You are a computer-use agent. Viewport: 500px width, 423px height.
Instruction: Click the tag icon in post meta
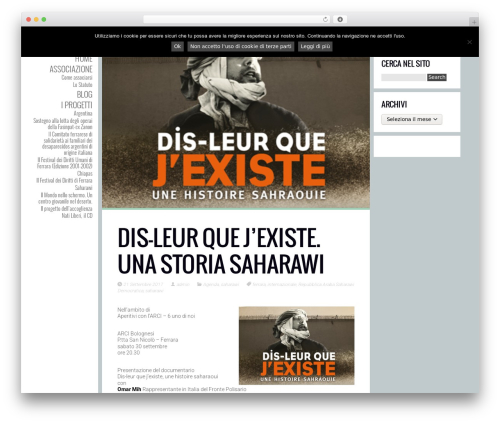[248, 284]
